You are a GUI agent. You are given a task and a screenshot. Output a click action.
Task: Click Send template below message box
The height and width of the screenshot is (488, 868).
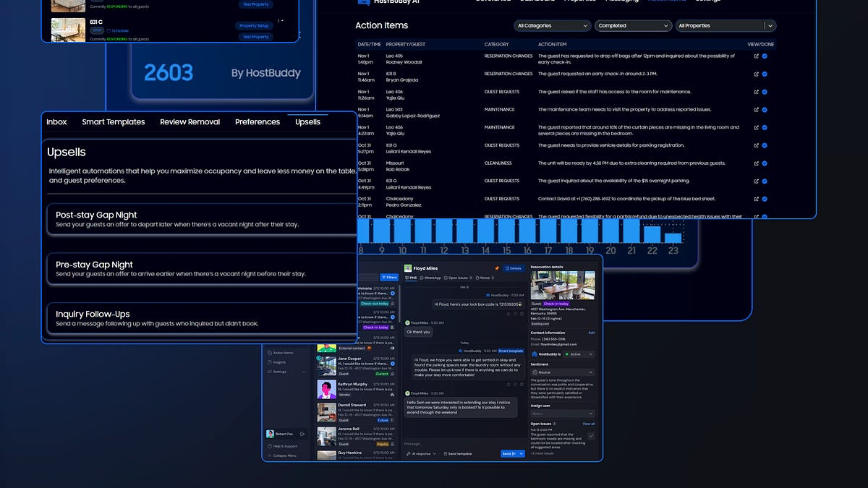pyautogui.click(x=458, y=454)
